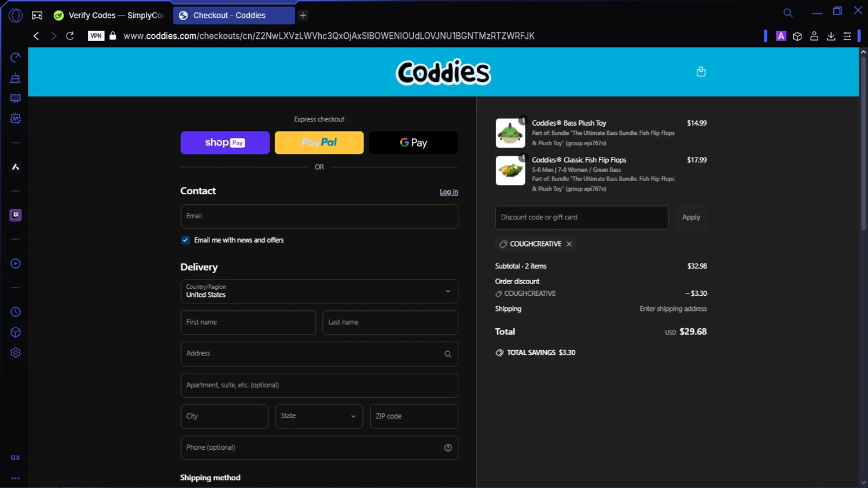This screenshot has height=488, width=868.
Task: Open GX Cleaner broom icon in sidebar
Action: 16,78
